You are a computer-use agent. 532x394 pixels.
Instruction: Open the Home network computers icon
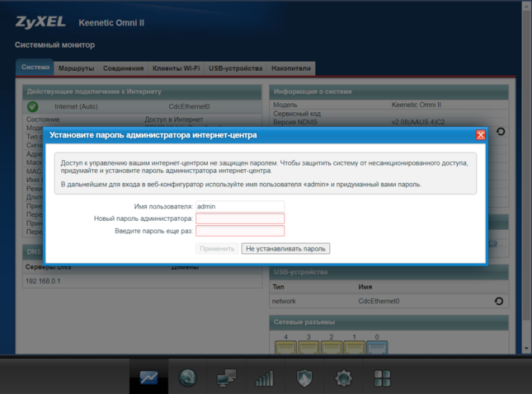(x=226, y=378)
